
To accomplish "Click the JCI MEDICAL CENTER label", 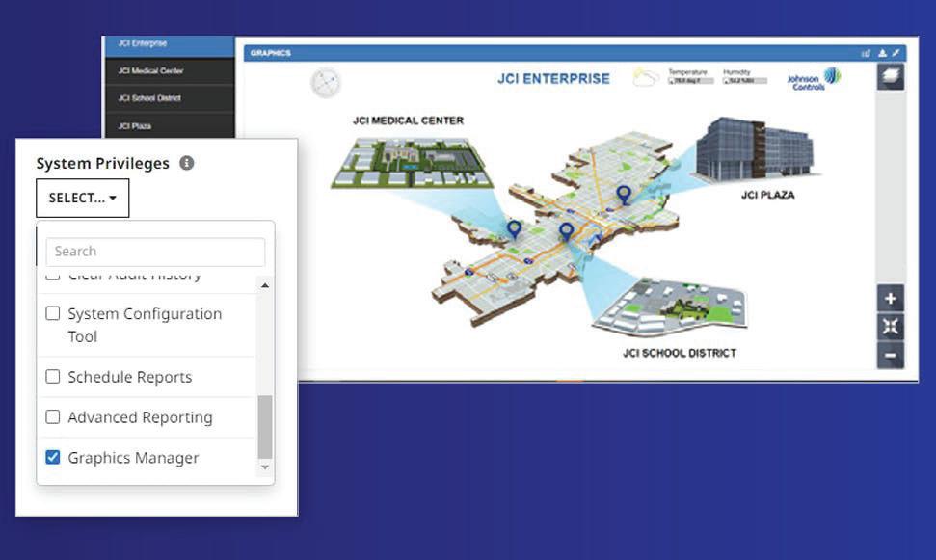I will tap(409, 120).
